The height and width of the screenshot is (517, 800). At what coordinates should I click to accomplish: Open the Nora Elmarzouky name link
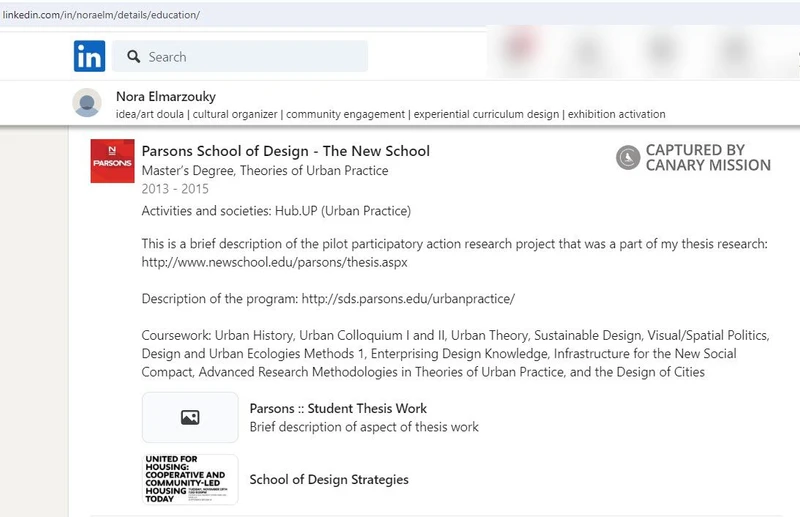tap(166, 96)
